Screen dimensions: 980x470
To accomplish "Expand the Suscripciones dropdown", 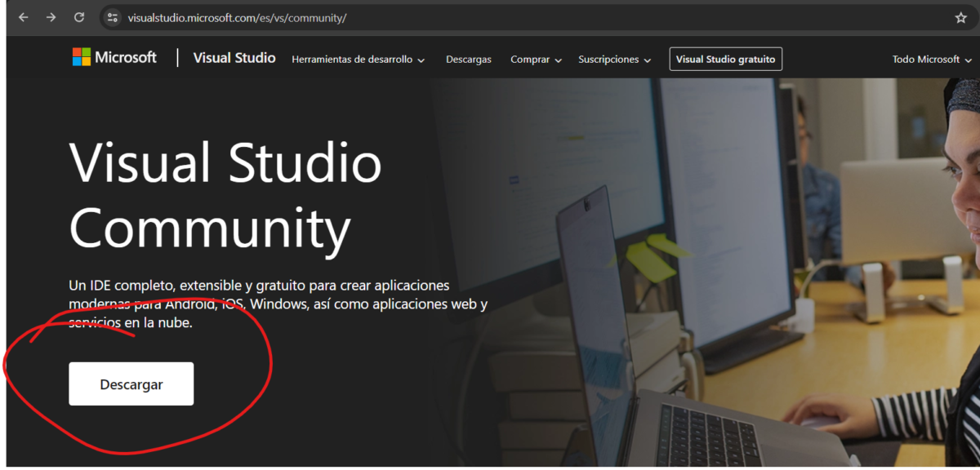I will (x=614, y=60).
